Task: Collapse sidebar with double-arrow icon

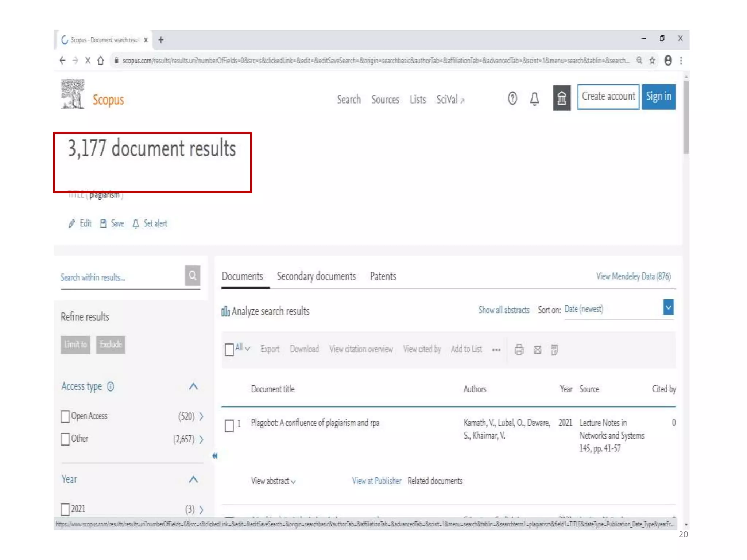Action: pos(215,456)
